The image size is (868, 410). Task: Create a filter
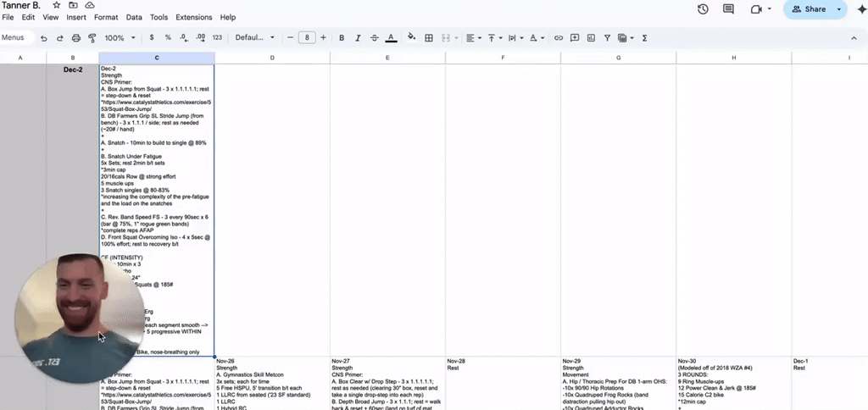point(607,37)
